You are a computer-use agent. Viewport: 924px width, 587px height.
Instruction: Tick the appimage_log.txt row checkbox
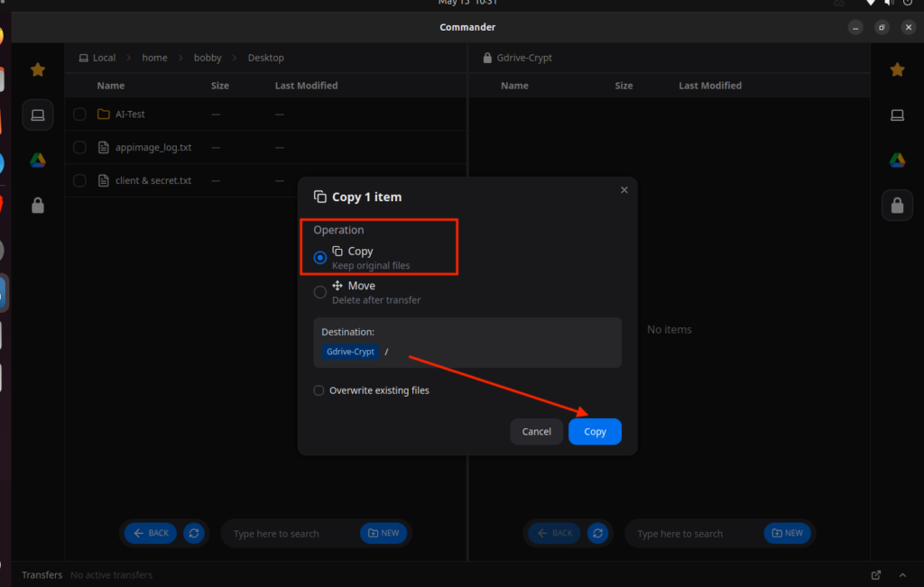(79, 147)
